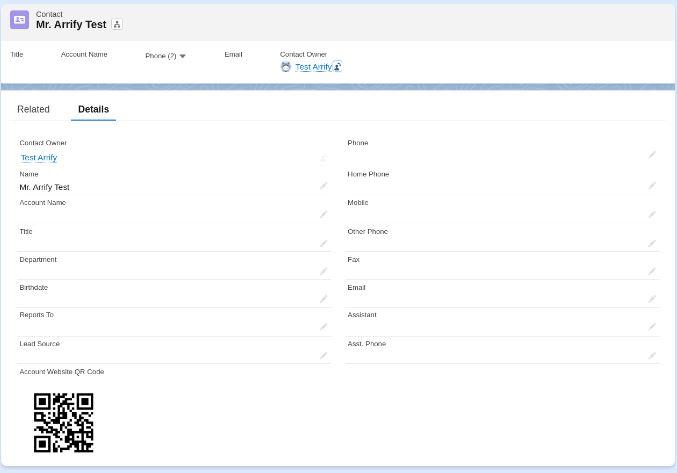677x473 pixels.
Task: Select the Details tab
Action: pos(93,109)
